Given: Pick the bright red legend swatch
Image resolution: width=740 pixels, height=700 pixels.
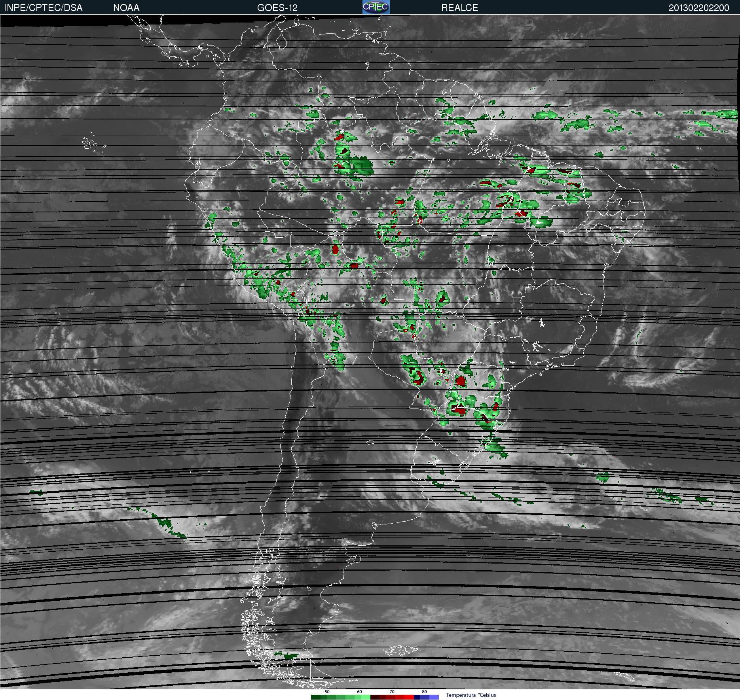Looking at the screenshot, I should coord(409,697).
